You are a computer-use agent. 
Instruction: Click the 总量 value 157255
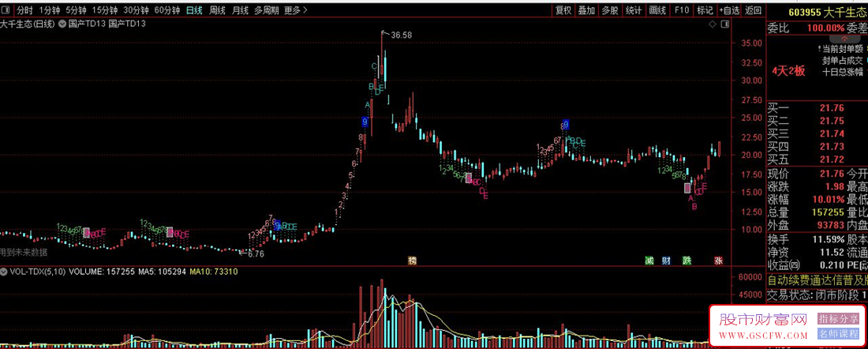(828, 212)
